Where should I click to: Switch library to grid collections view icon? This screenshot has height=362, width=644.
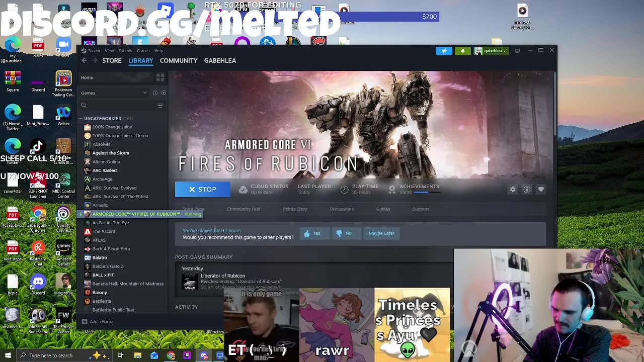[160, 77]
